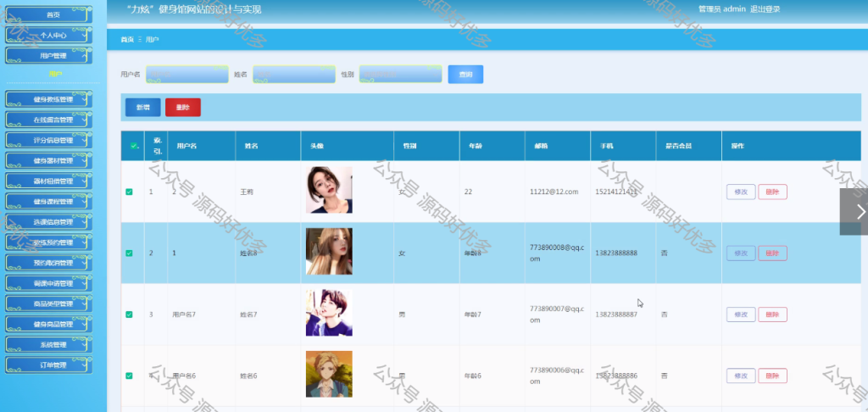Click the email 773890006@qq.com

[557, 376]
